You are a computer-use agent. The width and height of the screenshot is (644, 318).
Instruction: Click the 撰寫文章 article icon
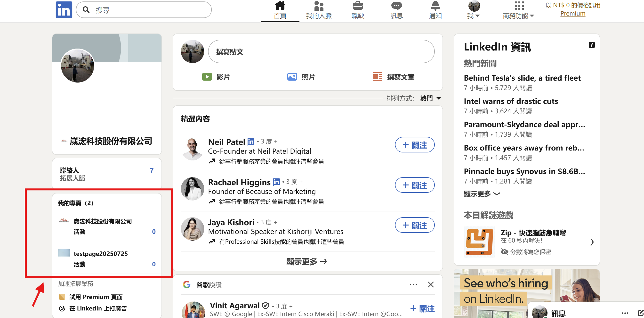point(378,77)
